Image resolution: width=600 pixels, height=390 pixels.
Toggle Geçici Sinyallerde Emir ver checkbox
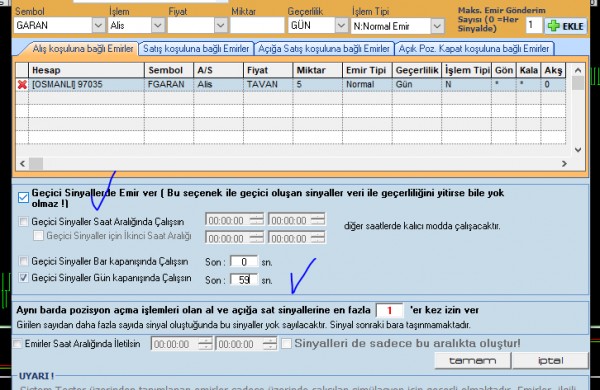click(x=23, y=197)
